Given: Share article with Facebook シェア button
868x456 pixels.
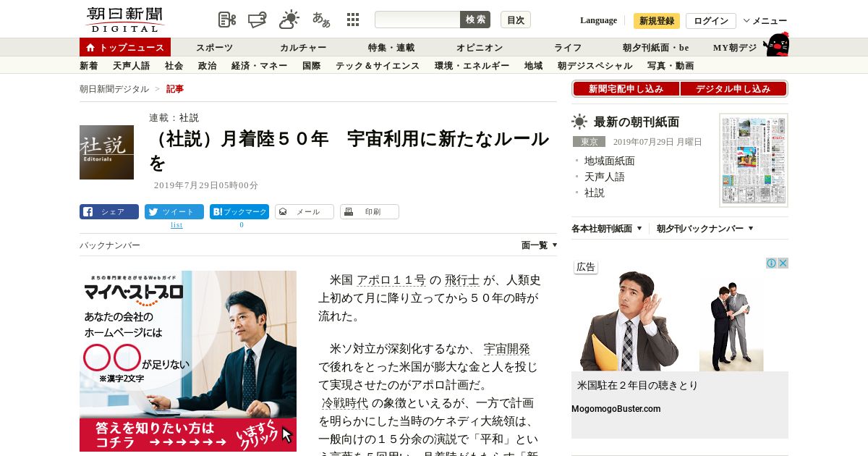Looking at the screenshot, I should point(109,212).
